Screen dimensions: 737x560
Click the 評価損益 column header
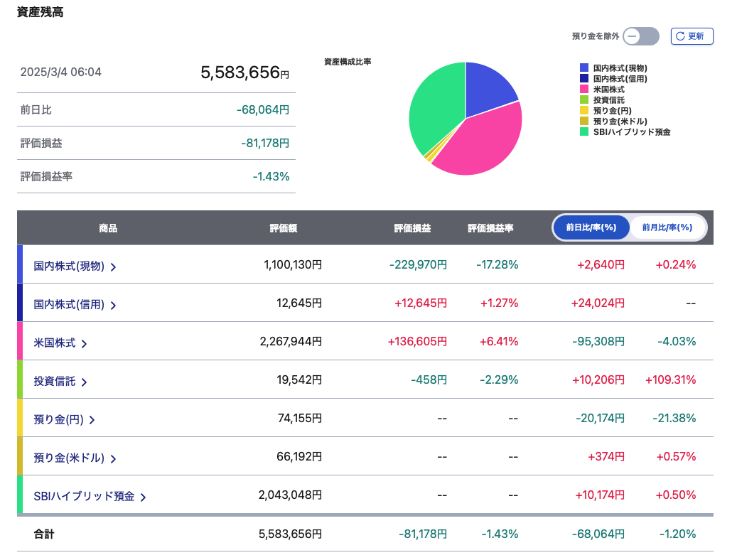pyautogui.click(x=412, y=228)
